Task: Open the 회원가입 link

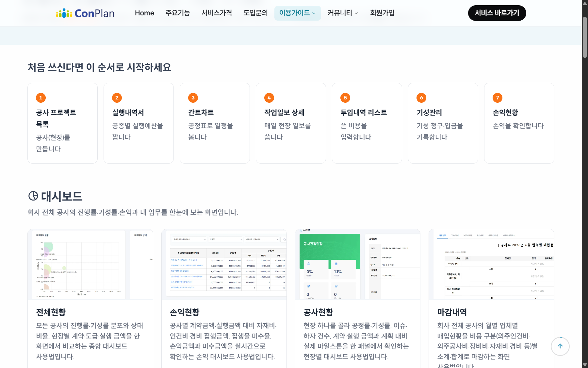Action: pyautogui.click(x=382, y=13)
